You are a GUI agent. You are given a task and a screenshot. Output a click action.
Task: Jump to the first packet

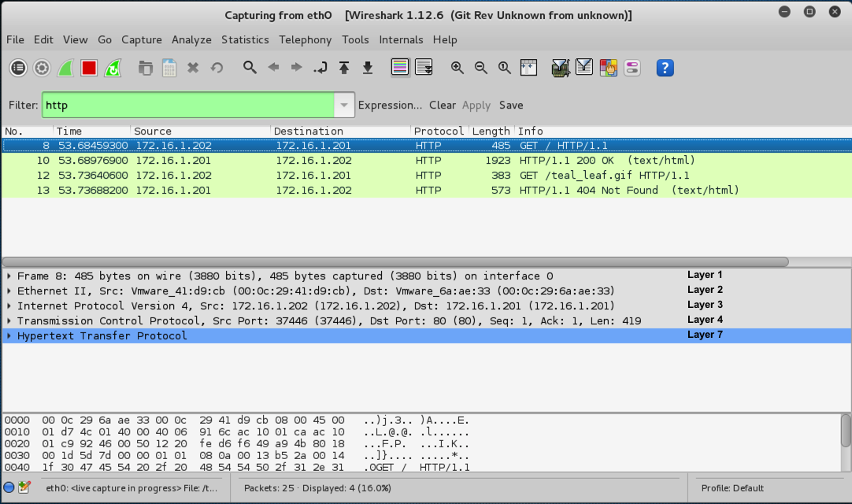(344, 69)
